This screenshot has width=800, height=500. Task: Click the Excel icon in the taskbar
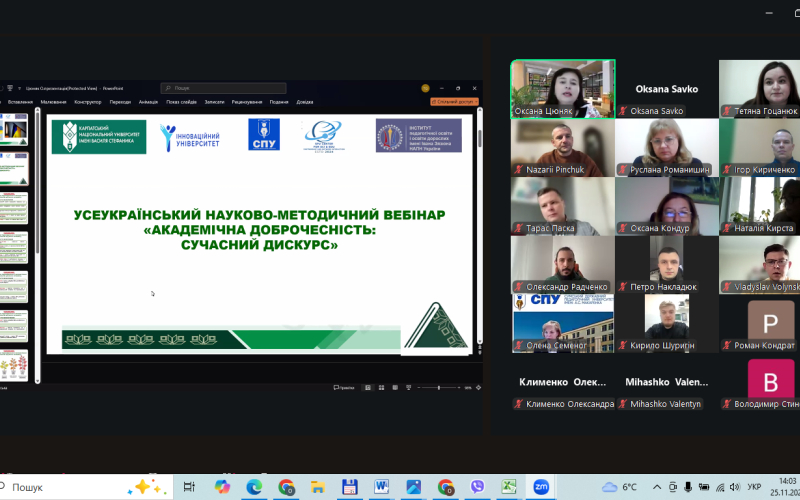(509, 487)
